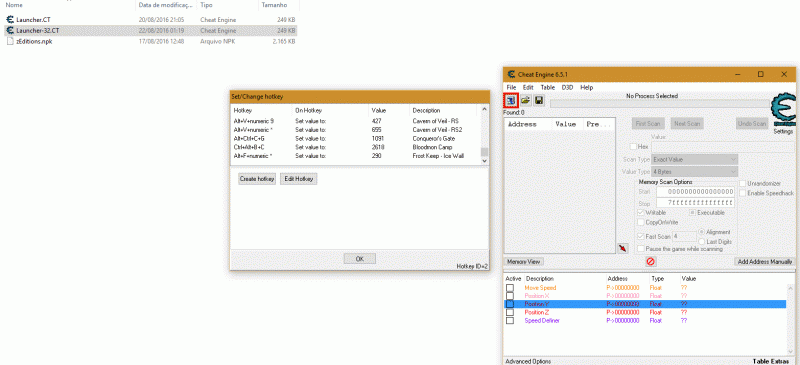The image size is (800, 365).
Task: Open the Help menu
Action: point(586,87)
